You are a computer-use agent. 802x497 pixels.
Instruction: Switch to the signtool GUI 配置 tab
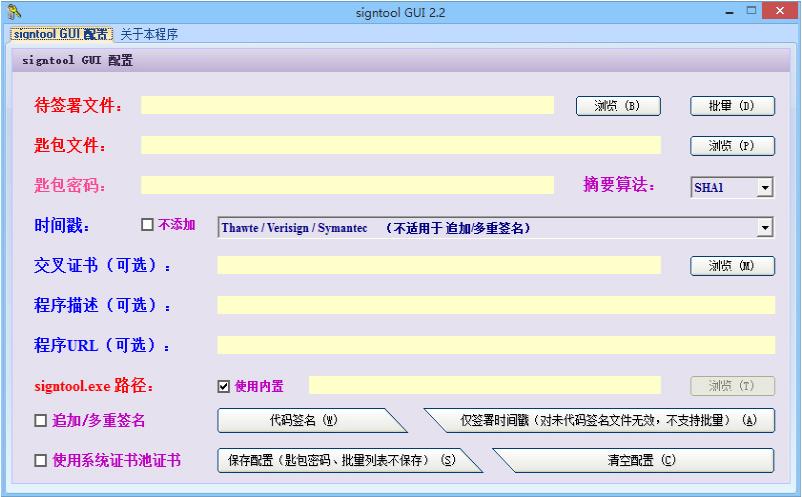[61, 34]
